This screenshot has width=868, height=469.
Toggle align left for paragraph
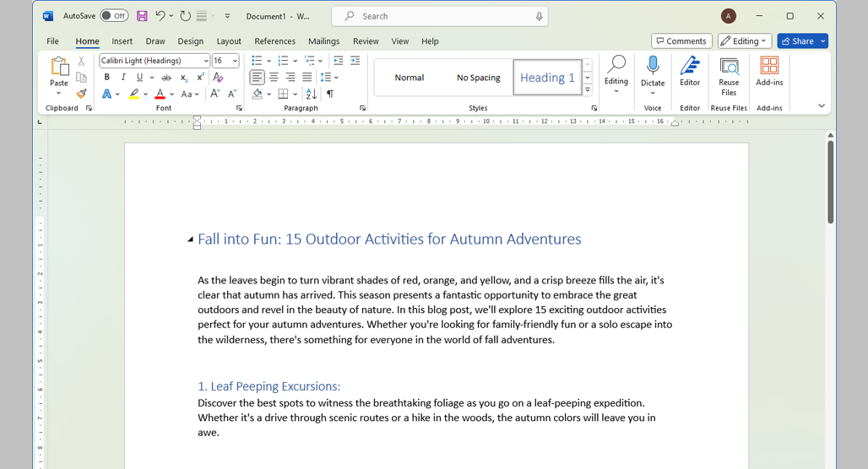(257, 77)
